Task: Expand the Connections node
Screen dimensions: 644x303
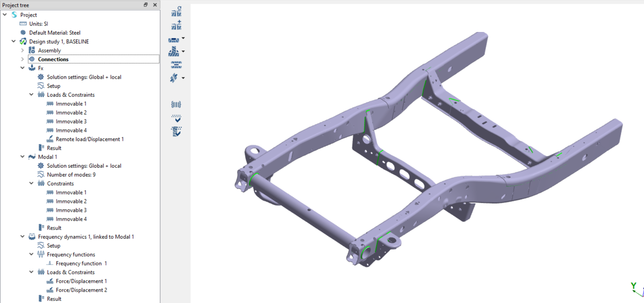Action: pos(22,59)
